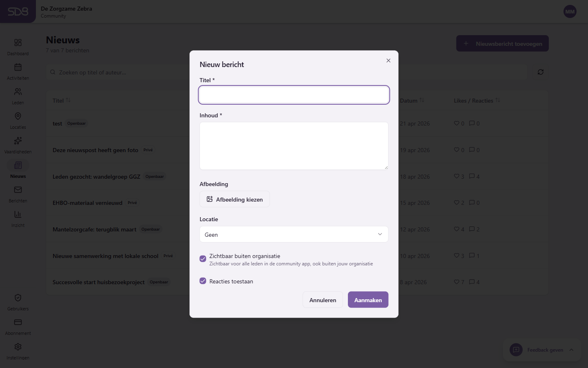Screen dimensions: 588x368
Task: Open Abonnement in the sidebar
Action: pyautogui.click(x=18, y=323)
